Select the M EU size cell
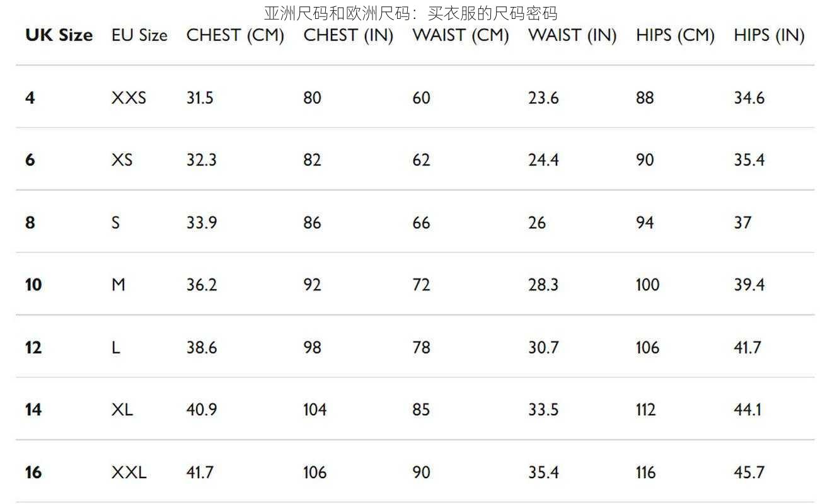This screenshot has height=504, width=820. click(118, 285)
